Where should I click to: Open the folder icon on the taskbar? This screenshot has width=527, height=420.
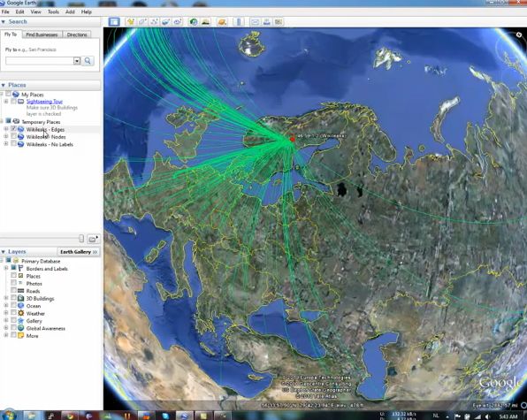point(33,416)
